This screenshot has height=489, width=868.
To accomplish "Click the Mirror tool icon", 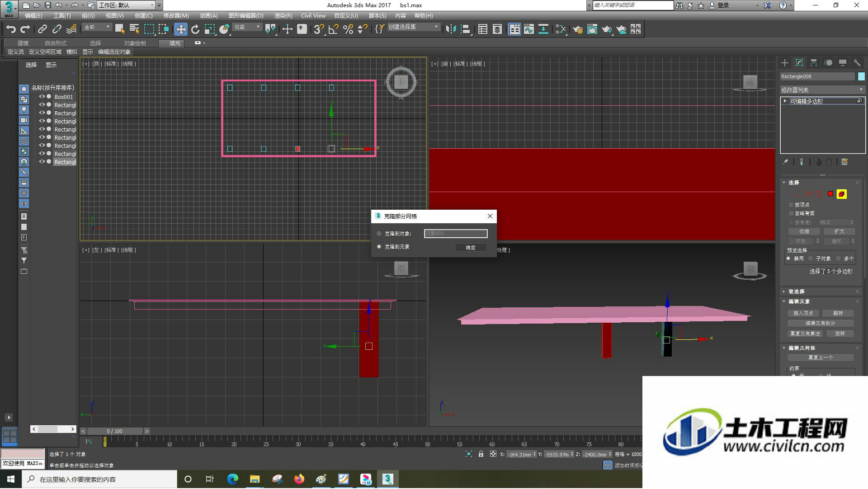I will [451, 29].
